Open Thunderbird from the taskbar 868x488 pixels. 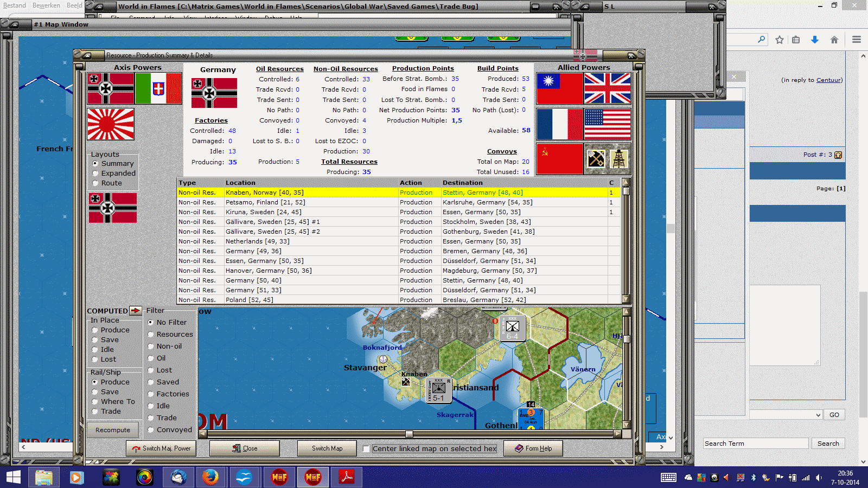coord(178,477)
